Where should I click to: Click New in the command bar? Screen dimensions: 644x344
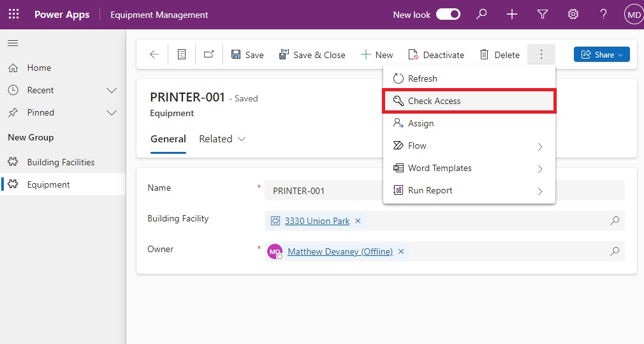(x=377, y=55)
